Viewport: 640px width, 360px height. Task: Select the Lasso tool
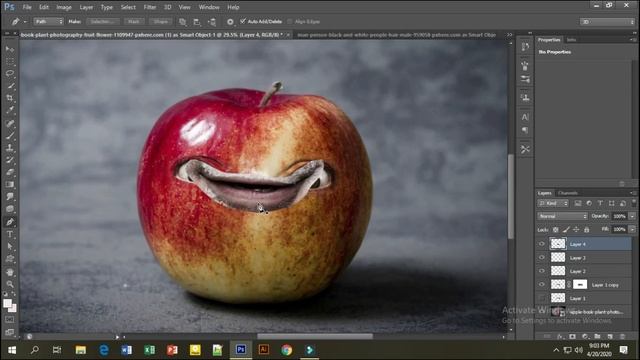pyautogui.click(x=10, y=74)
